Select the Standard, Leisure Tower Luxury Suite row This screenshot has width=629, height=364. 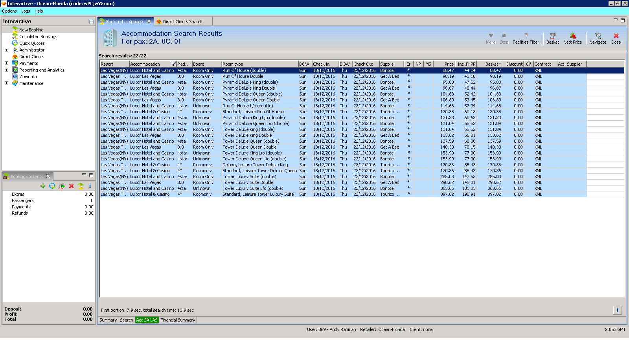point(343,194)
